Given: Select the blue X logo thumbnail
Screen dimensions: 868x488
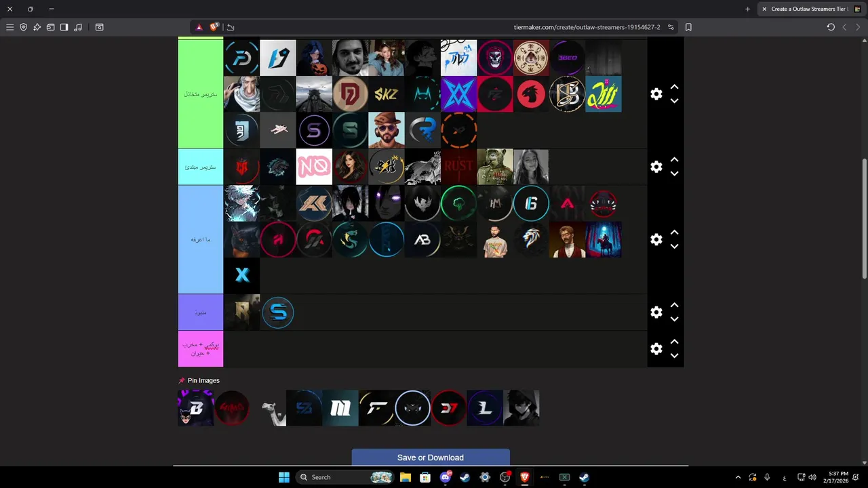Looking at the screenshot, I should click(x=241, y=276).
